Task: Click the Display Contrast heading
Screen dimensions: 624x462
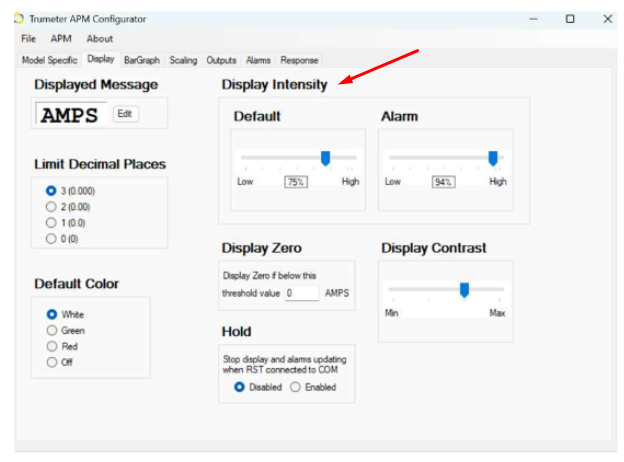Action: tap(433, 248)
